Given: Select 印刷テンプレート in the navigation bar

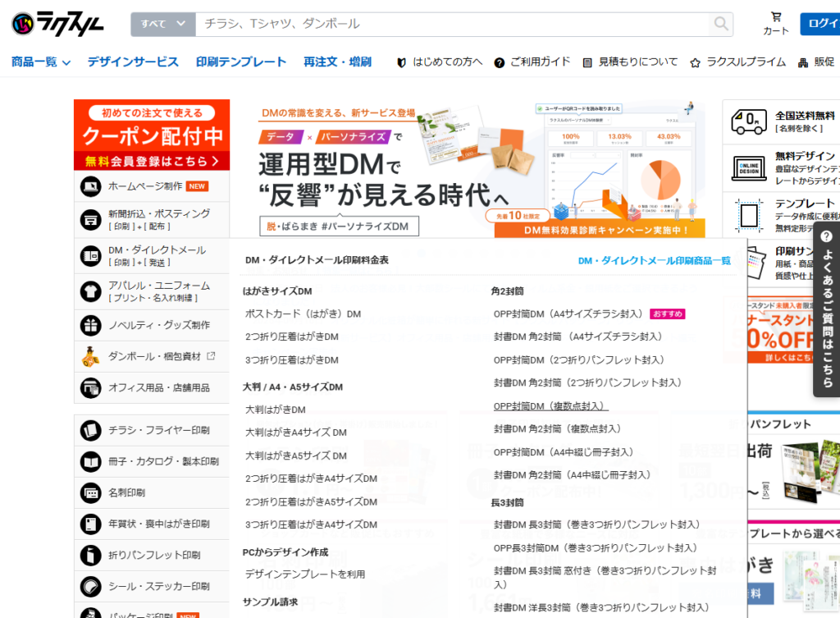Looking at the screenshot, I should click(241, 62).
